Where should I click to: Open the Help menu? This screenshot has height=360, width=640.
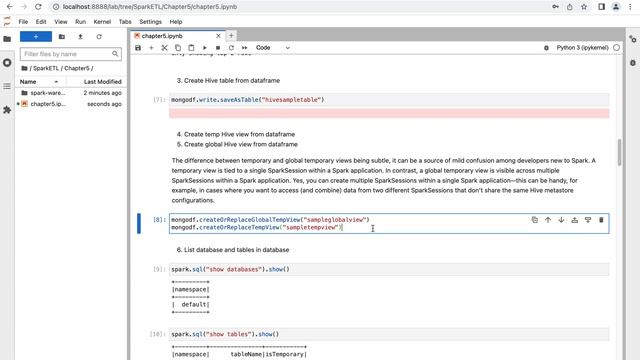tap(176, 22)
